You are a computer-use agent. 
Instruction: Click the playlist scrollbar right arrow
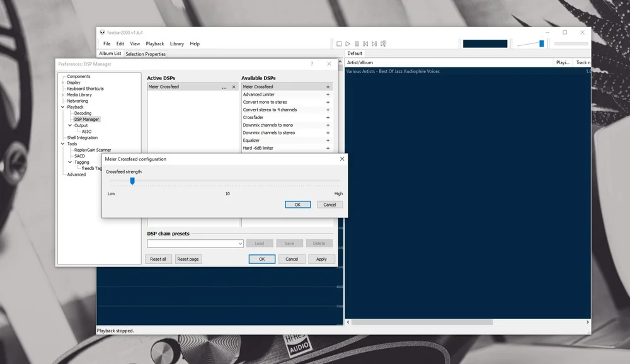click(x=587, y=322)
